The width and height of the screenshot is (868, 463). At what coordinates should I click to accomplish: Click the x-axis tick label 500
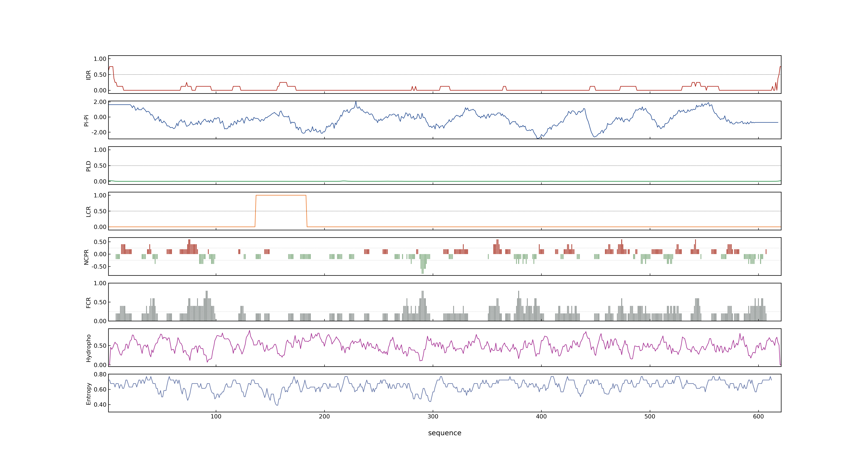point(650,416)
